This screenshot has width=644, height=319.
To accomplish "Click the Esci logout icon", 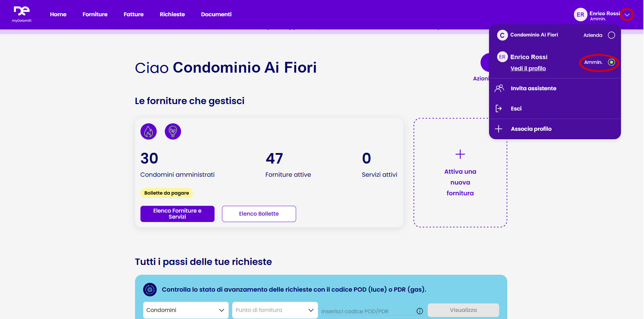I will point(499,108).
